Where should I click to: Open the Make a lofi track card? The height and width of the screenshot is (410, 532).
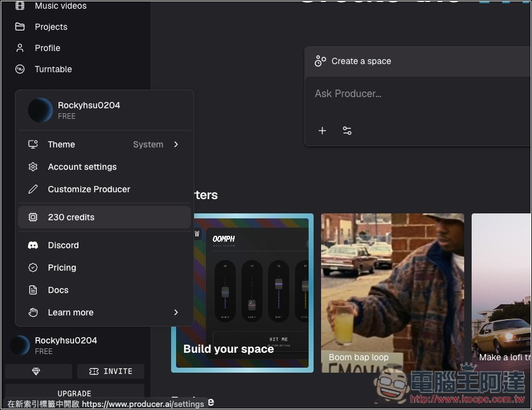[501, 293]
